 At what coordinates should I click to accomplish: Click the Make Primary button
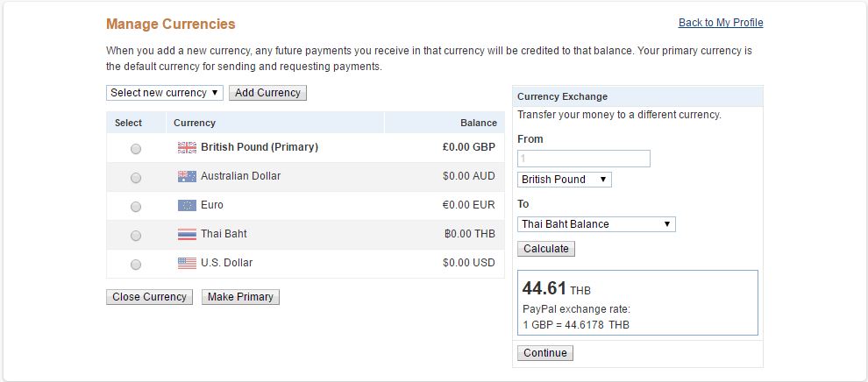240,297
